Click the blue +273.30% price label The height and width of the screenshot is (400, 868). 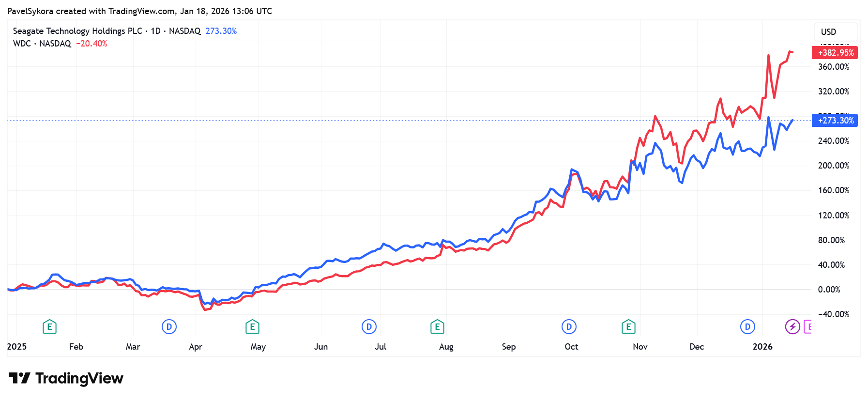[x=835, y=121]
